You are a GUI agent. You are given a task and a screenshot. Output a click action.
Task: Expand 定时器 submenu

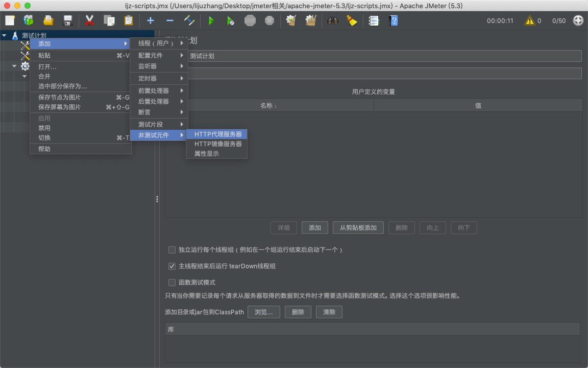tap(159, 79)
